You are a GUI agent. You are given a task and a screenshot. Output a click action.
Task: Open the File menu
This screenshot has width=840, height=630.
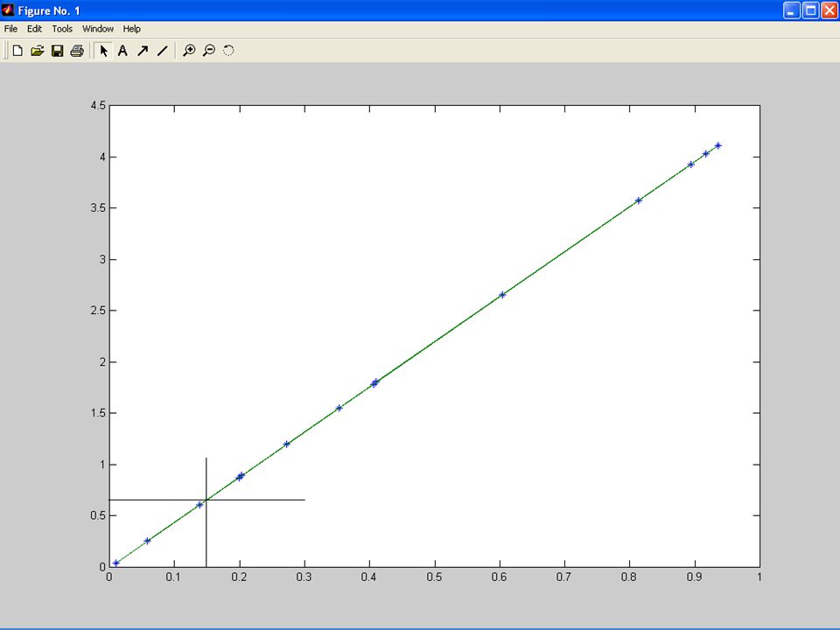click(x=10, y=29)
